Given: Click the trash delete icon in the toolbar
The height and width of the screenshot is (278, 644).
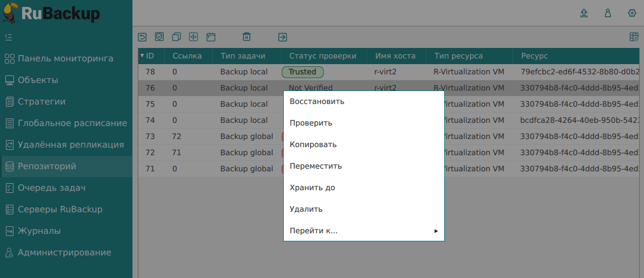Looking at the screenshot, I should [x=247, y=37].
